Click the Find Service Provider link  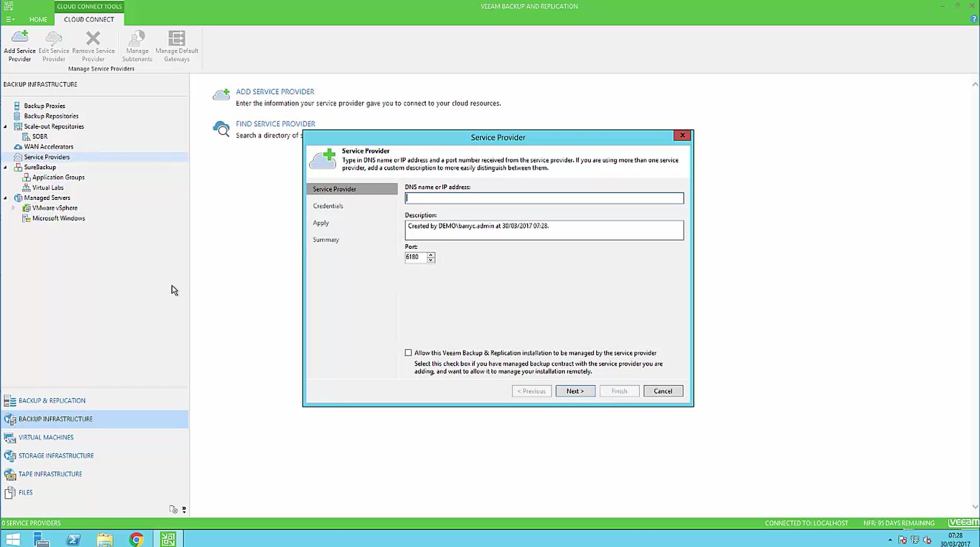[x=276, y=124]
